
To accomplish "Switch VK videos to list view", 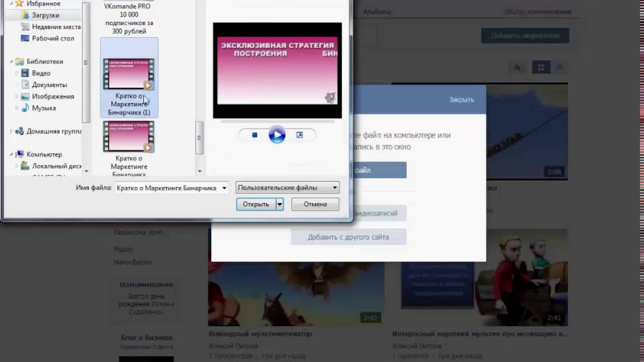I will click(x=559, y=67).
